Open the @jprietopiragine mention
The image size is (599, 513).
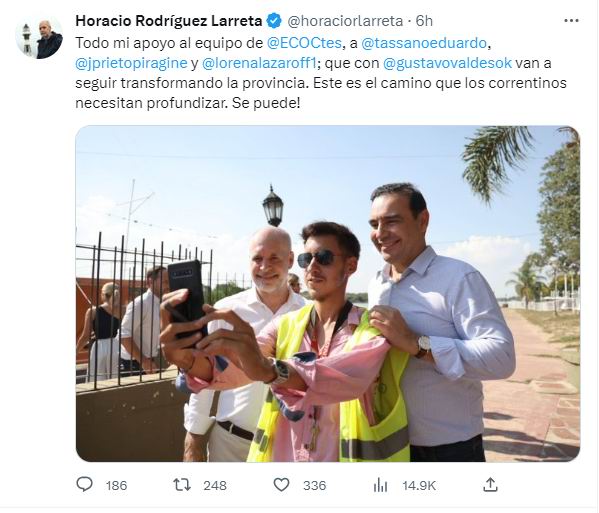coord(131,63)
